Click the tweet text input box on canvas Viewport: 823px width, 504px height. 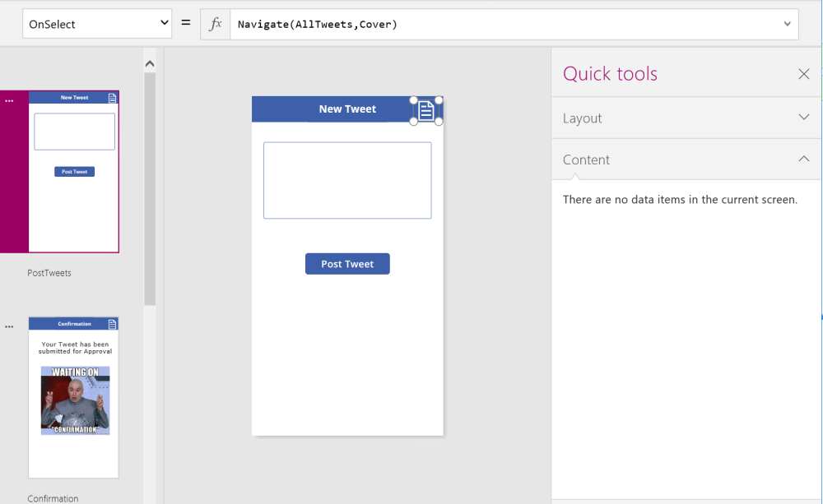(x=347, y=180)
